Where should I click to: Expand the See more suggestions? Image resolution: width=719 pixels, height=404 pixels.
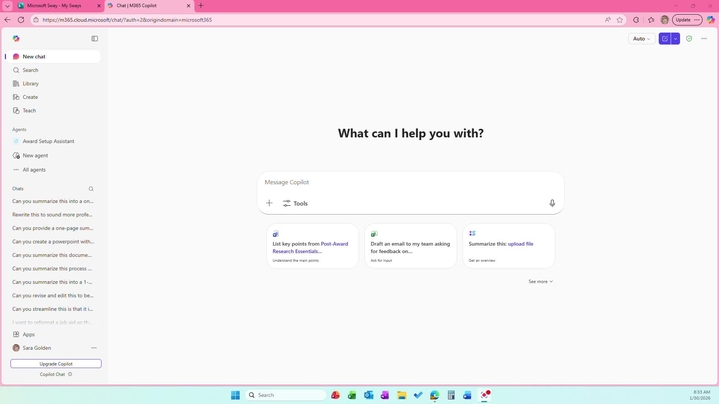click(540, 282)
